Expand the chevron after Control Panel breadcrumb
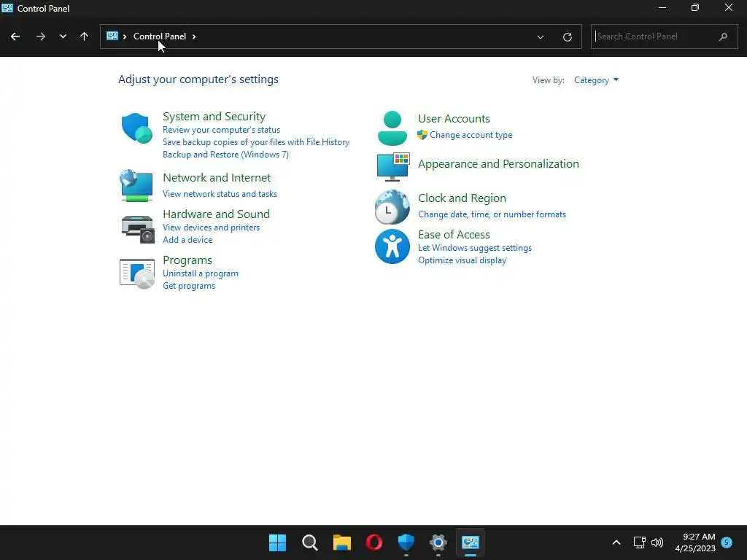Image resolution: width=747 pixels, height=560 pixels. [x=194, y=36]
